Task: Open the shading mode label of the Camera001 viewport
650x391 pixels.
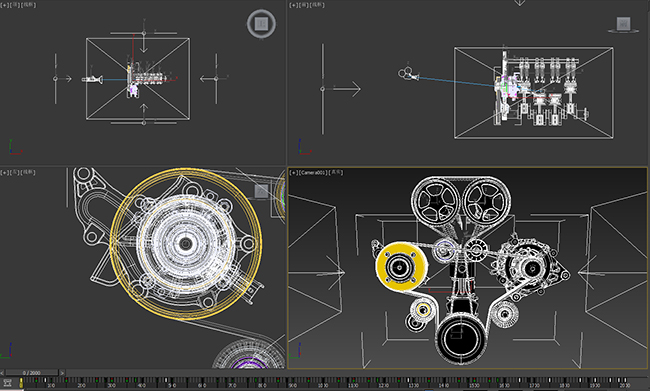Action: click(336, 172)
